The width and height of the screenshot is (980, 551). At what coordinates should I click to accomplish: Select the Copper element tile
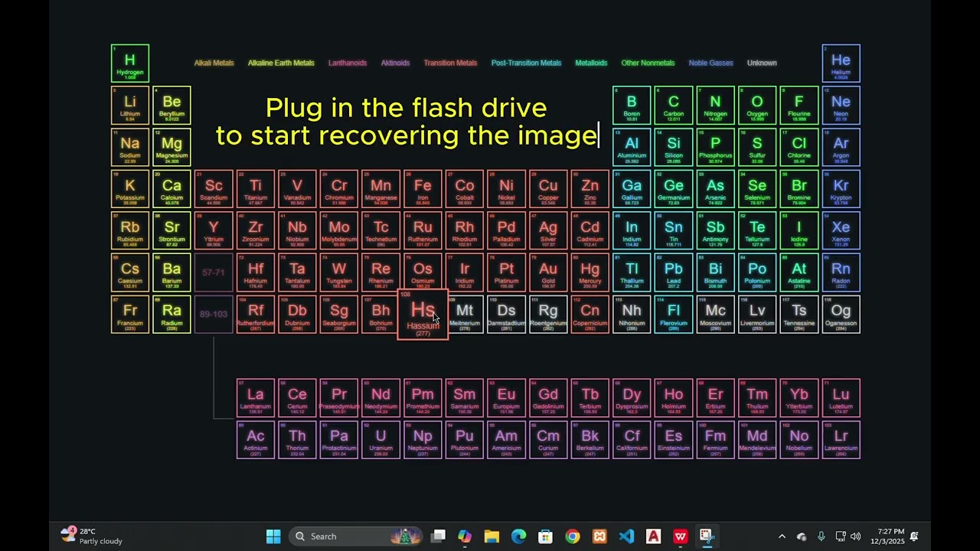pyautogui.click(x=548, y=189)
